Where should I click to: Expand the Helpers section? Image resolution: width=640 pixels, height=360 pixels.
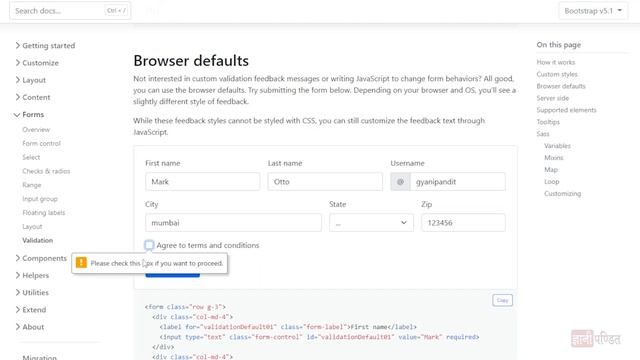coord(32,276)
